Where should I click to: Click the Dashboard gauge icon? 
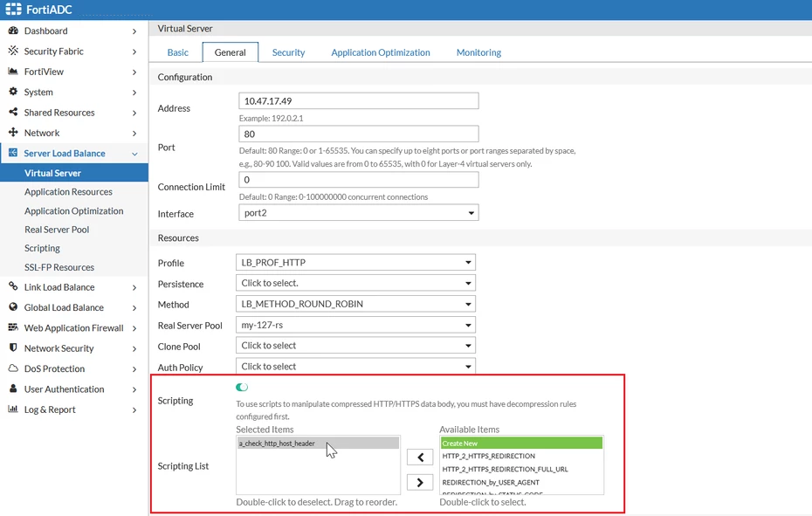[13, 31]
